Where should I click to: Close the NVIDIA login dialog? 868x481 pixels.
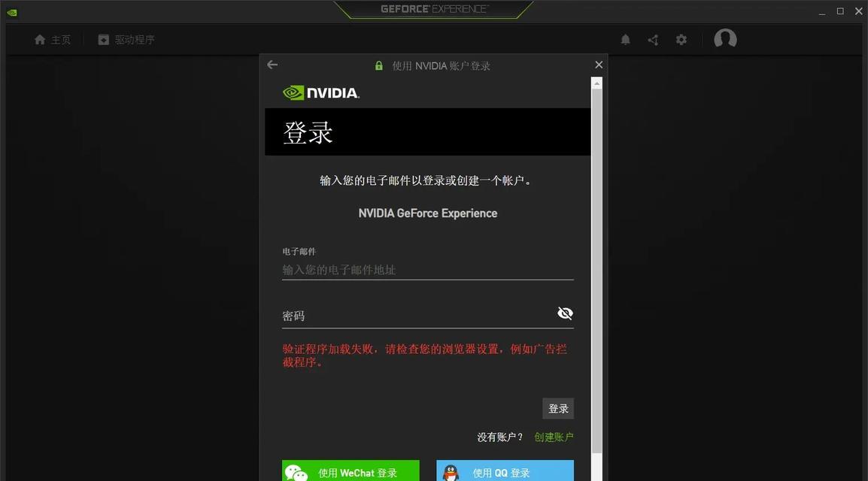[x=599, y=65]
